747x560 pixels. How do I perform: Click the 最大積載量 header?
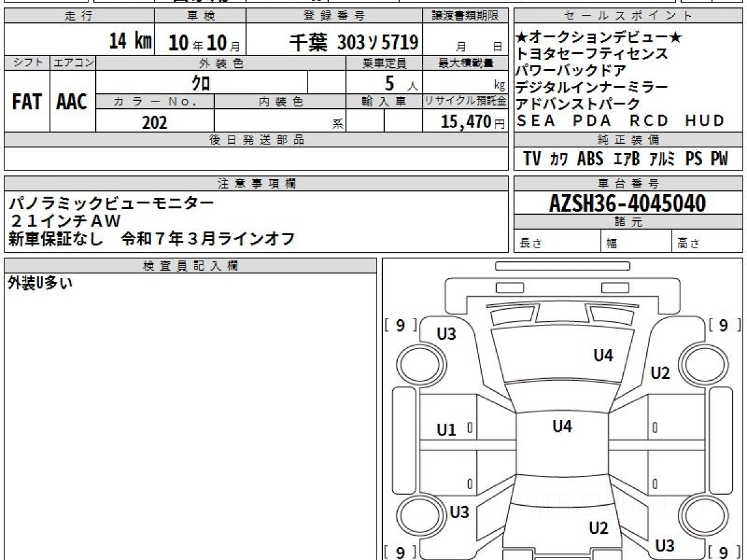click(x=466, y=63)
